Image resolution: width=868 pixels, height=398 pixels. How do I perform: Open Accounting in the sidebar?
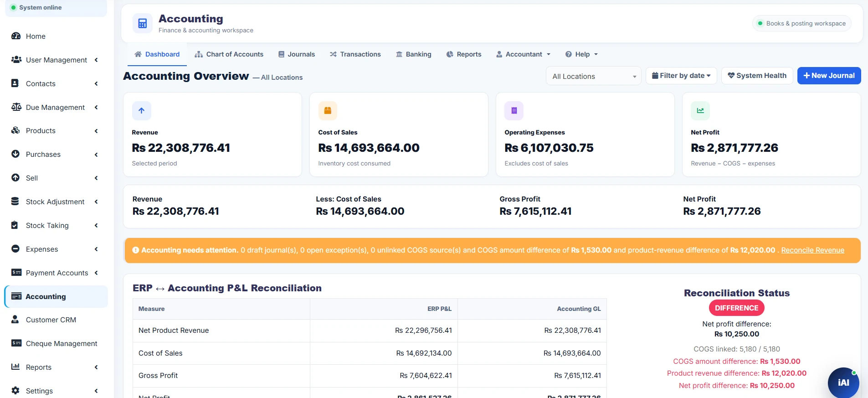56,296
